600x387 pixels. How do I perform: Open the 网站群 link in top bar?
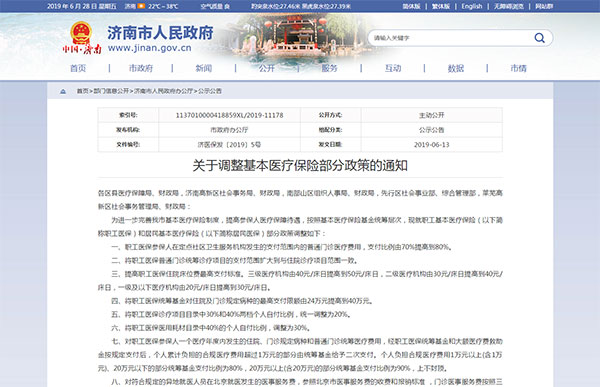pos(544,6)
